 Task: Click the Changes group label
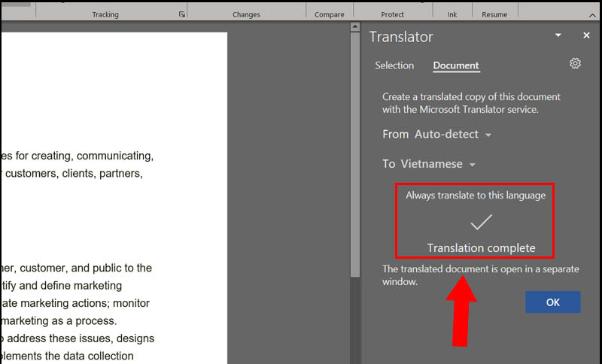246,14
